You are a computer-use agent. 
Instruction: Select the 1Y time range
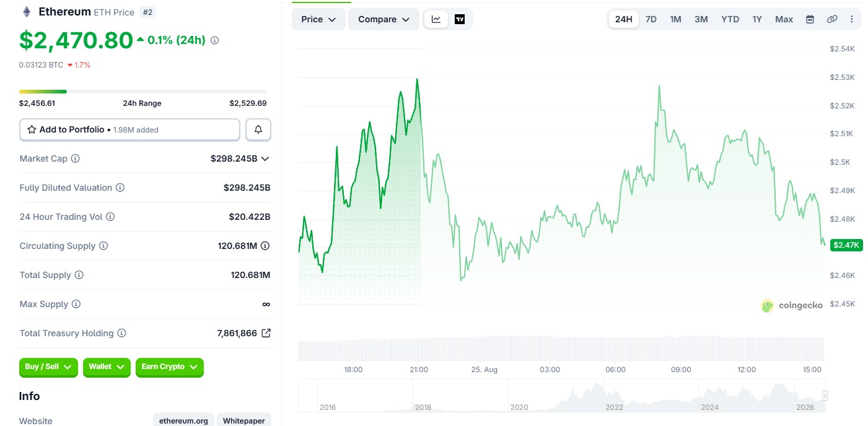pyautogui.click(x=757, y=19)
